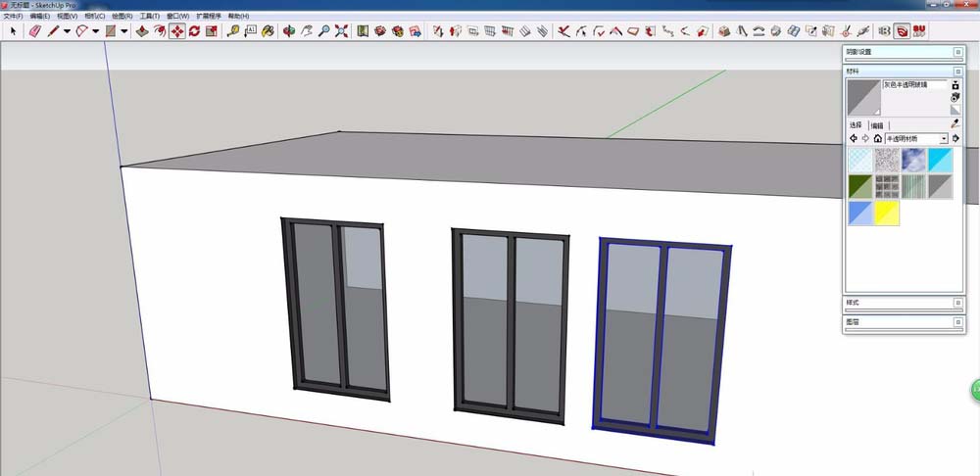Select the speckled gray material swatch
980x476 pixels.
coord(887,161)
